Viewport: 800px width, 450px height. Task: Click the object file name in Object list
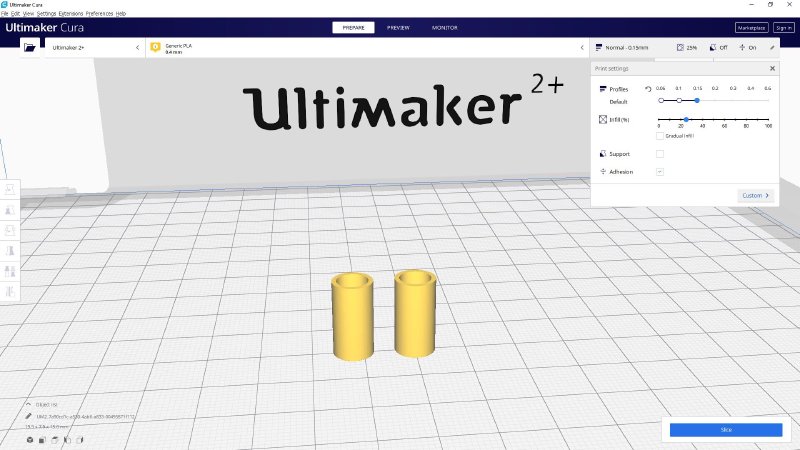(85, 416)
